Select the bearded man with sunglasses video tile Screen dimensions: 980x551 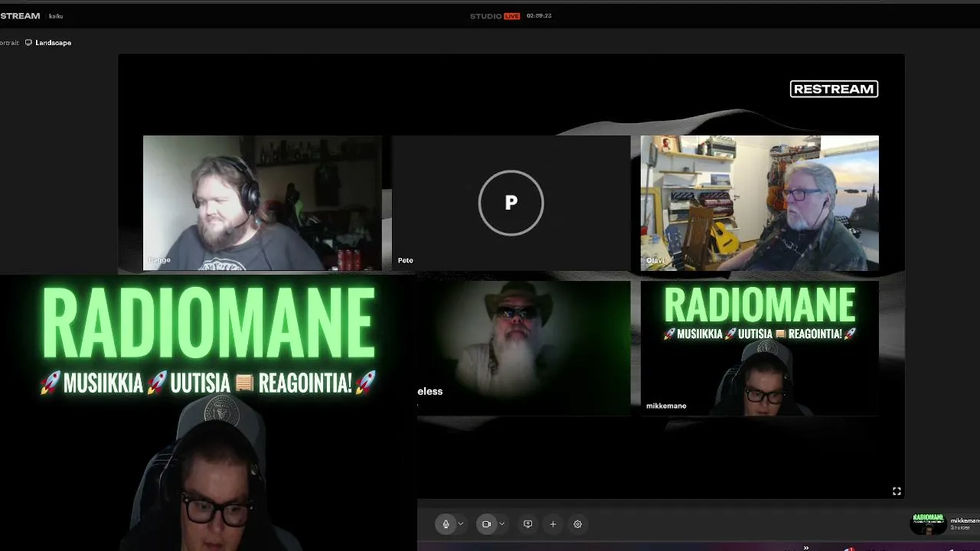point(524,348)
